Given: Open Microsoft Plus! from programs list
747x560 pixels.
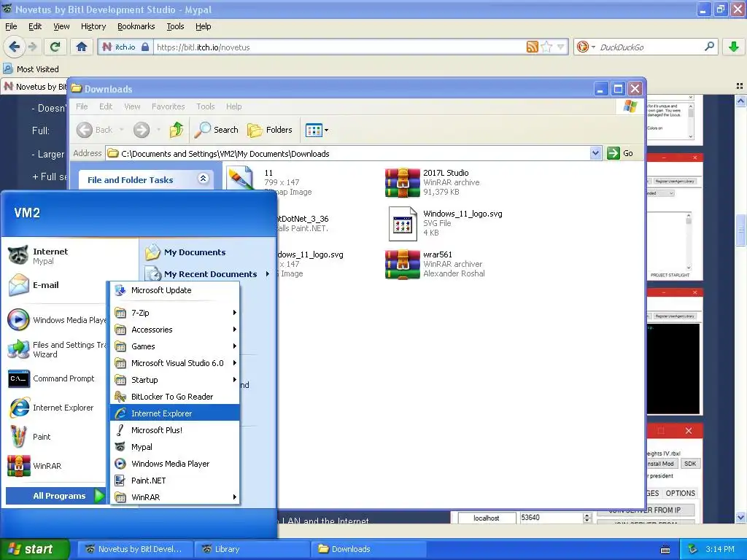Looking at the screenshot, I should click(174, 430).
